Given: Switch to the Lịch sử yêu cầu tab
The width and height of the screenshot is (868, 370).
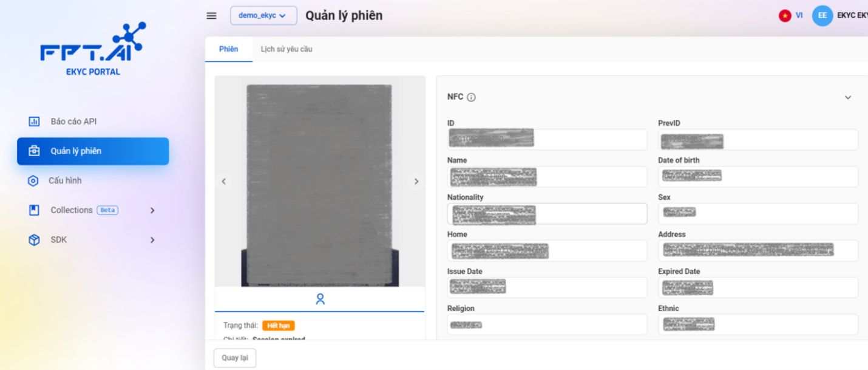Looking at the screenshot, I should 287,49.
